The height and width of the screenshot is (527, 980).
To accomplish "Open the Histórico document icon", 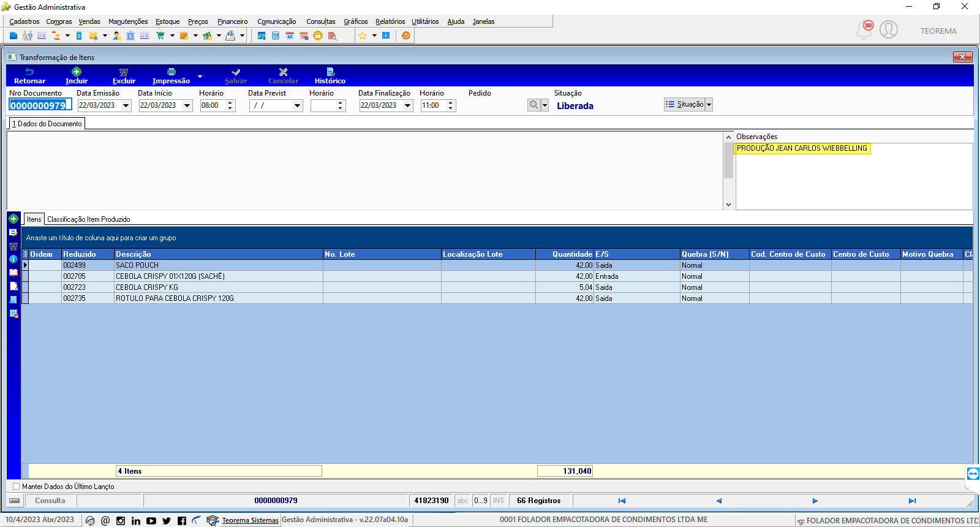I will [x=330, y=72].
